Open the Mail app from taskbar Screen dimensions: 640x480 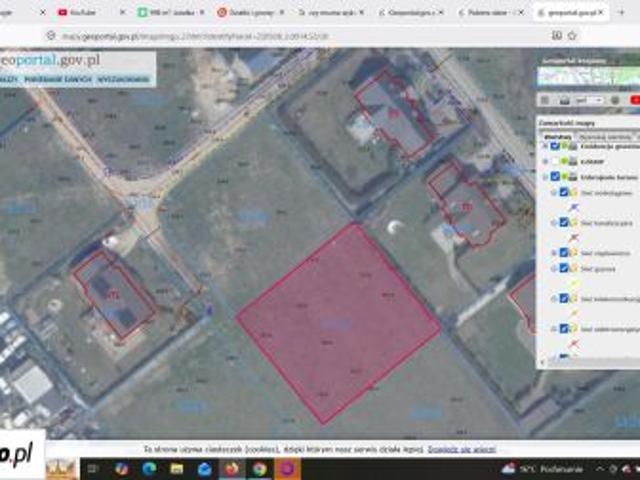tap(204, 469)
